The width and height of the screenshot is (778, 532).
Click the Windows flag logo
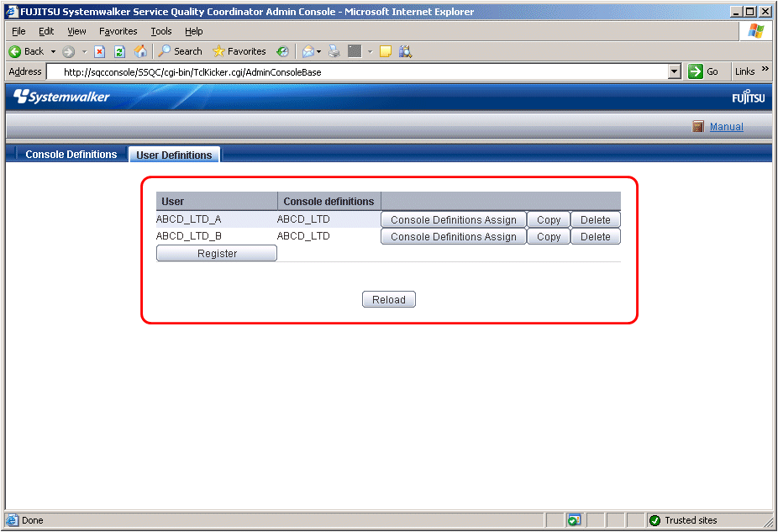(x=755, y=31)
